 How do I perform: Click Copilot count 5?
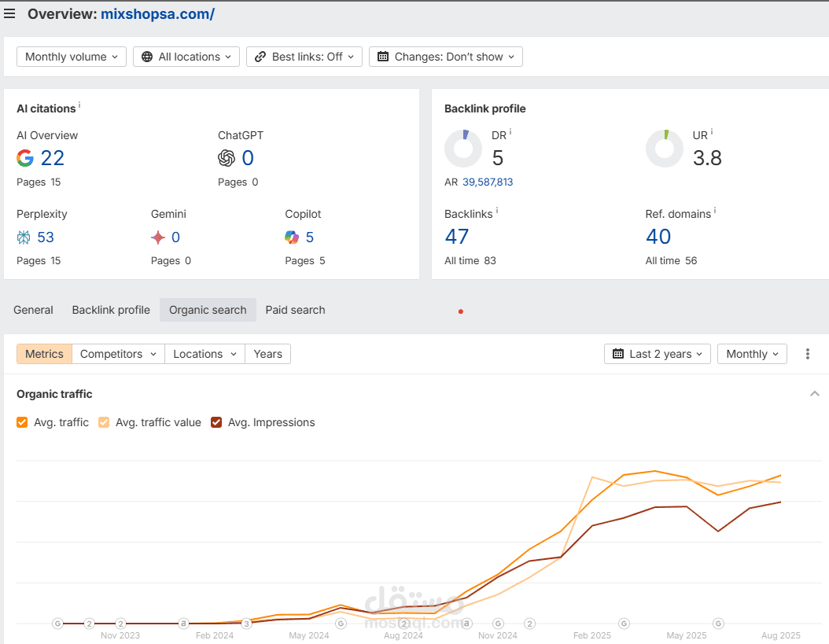click(310, 237)
